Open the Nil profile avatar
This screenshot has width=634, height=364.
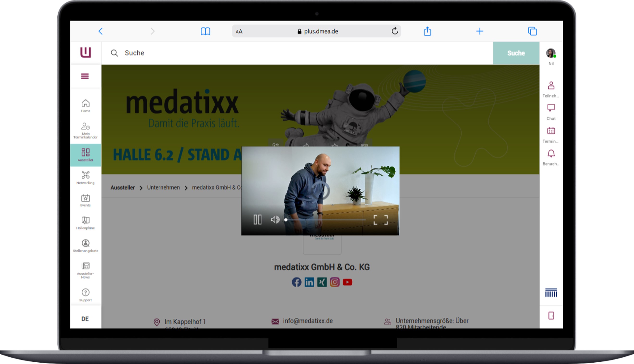coord(551,53)
